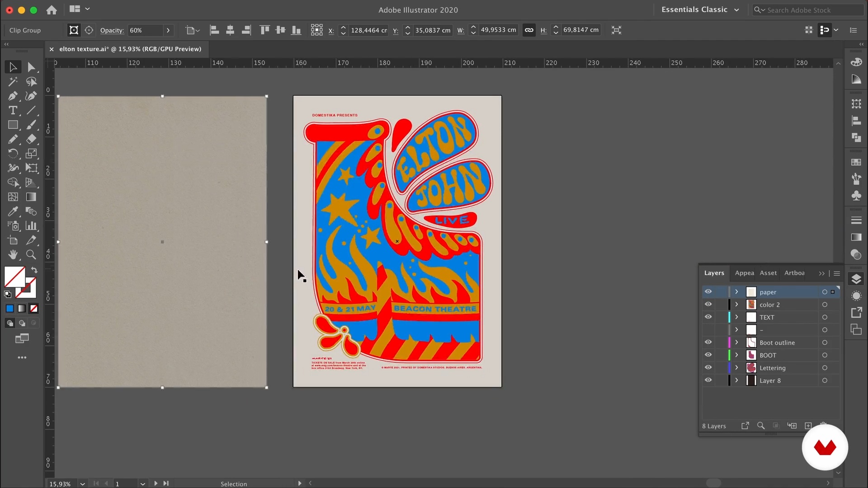This screenshot has width=868, height=488.
Task: Open Layers panel hamburger menu
Action: [837, 273]
